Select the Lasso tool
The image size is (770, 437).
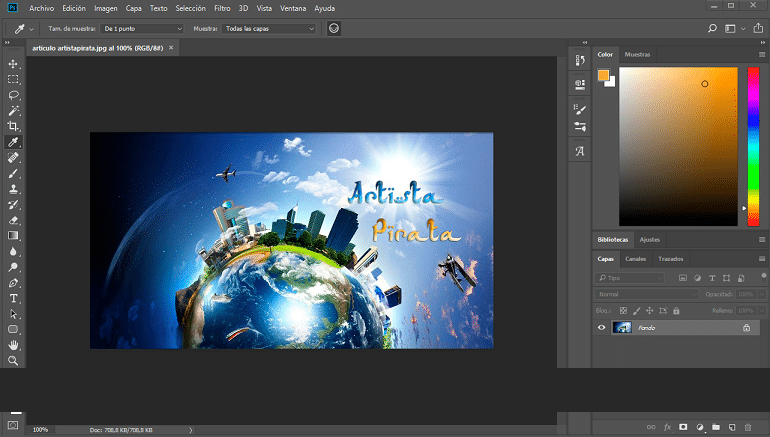click(14, 95)
